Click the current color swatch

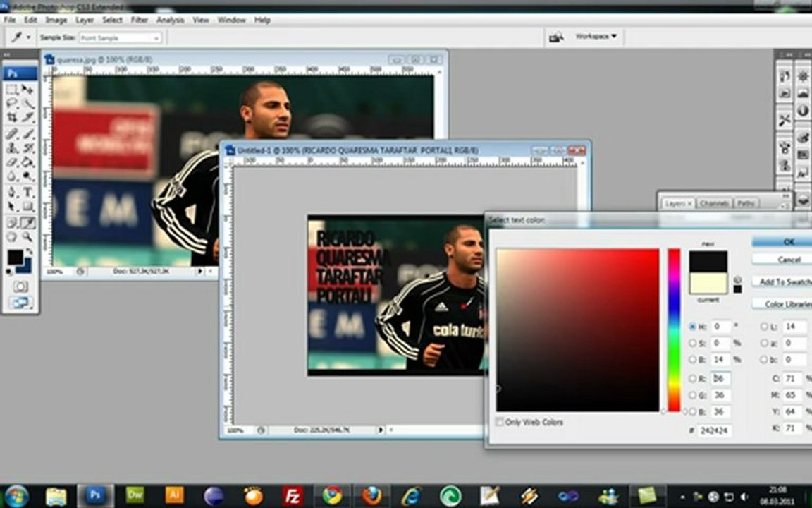708,284
